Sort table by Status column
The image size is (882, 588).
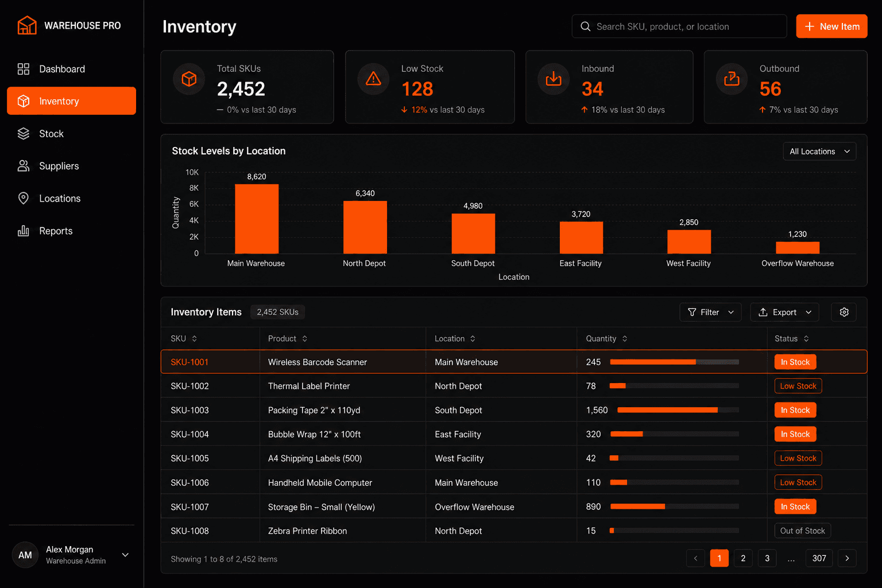pyautogui.click(x=791, y=339)
